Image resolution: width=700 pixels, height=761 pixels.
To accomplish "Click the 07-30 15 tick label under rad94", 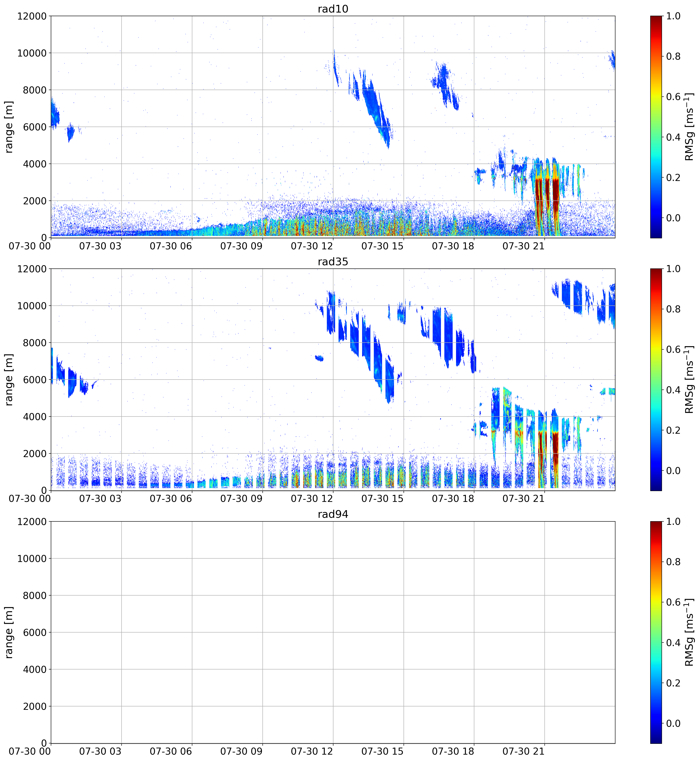I will (383, 751).
